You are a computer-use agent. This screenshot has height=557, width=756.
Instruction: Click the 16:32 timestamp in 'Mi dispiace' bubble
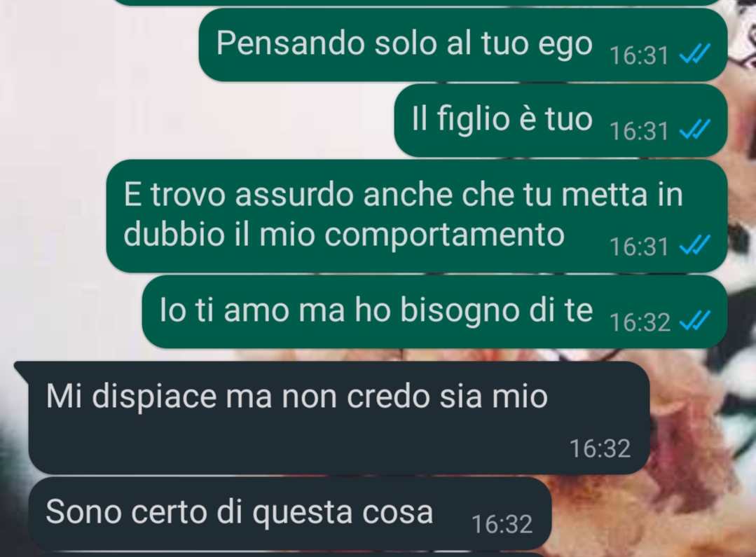(600, 449)
